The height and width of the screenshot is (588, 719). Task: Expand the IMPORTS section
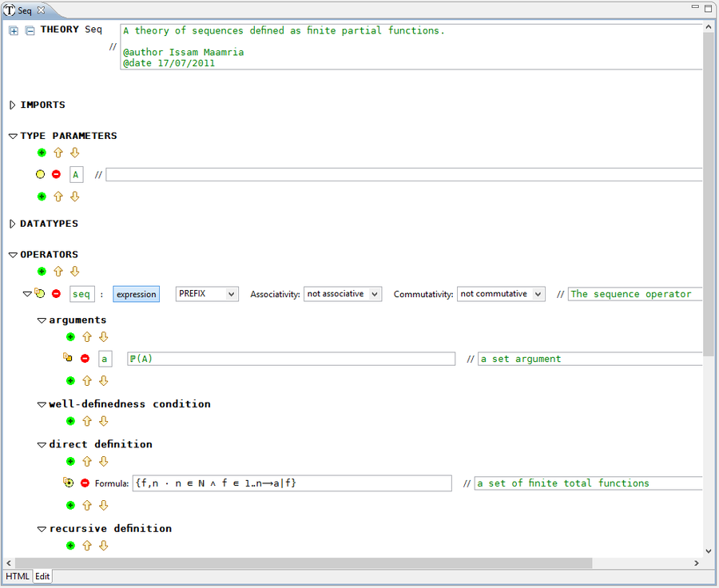pos(12,105)
